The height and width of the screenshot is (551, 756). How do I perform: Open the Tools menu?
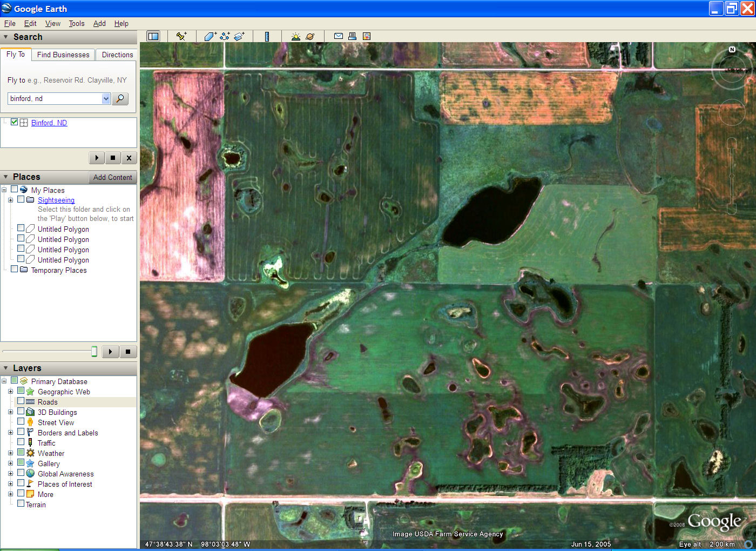[x=77, y=23]
